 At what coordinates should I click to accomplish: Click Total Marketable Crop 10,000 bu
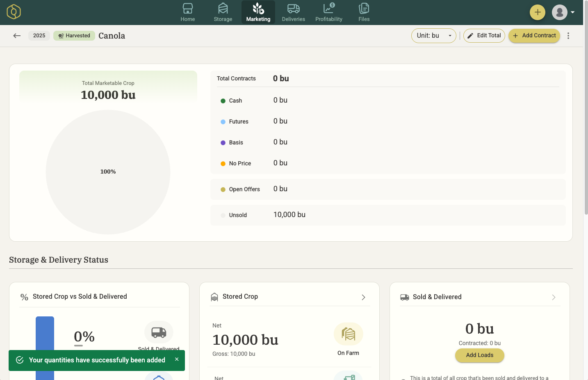tap(108, 90)
